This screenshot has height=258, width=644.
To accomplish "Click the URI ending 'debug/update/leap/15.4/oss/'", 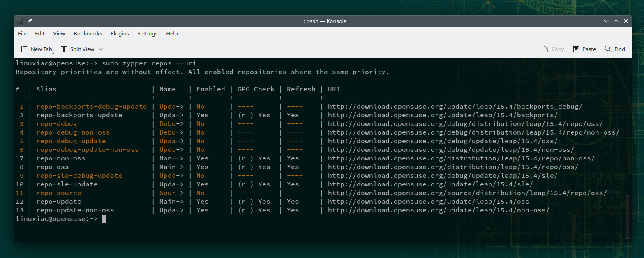I will tap(443, 141).
